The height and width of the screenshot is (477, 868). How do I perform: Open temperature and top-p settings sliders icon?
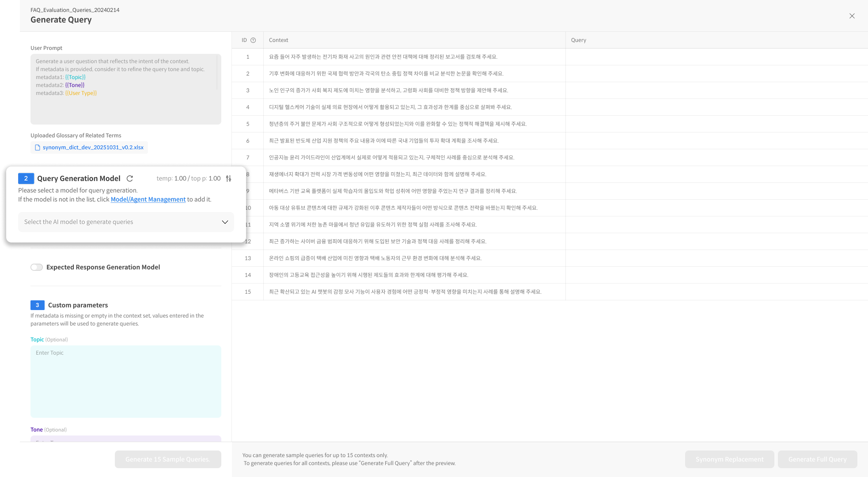pyautogui.click(x=228, y=178)
